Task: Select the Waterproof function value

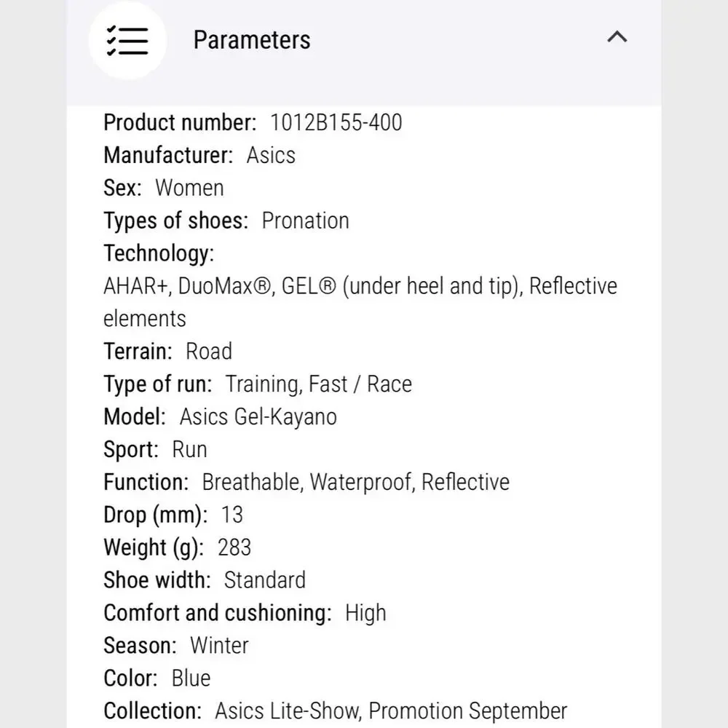Action: (362, 483)
